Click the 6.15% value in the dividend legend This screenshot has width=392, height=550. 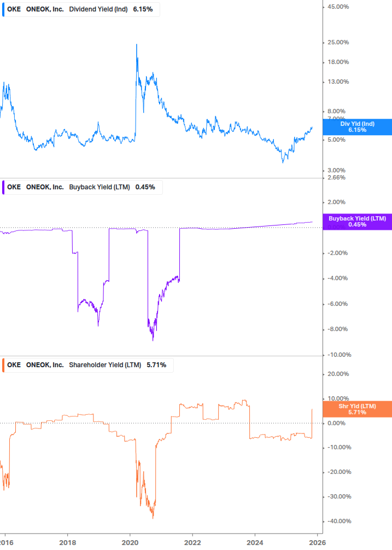pos(143,9)
